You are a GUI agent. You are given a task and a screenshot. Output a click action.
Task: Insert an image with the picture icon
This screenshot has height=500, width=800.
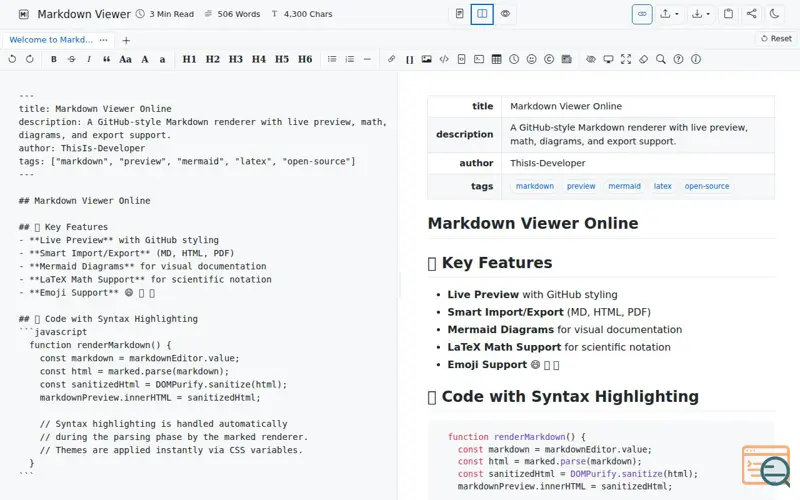point(427,59)
